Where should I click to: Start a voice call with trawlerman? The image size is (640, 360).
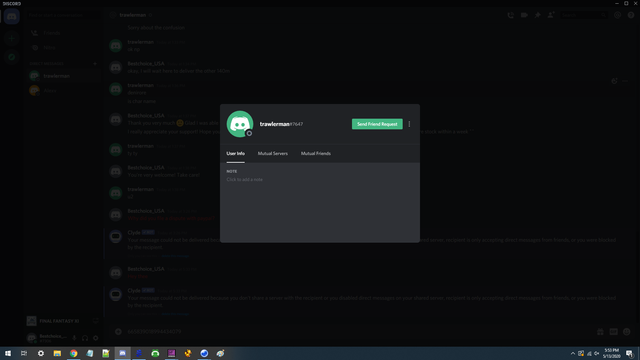point(510,15)
